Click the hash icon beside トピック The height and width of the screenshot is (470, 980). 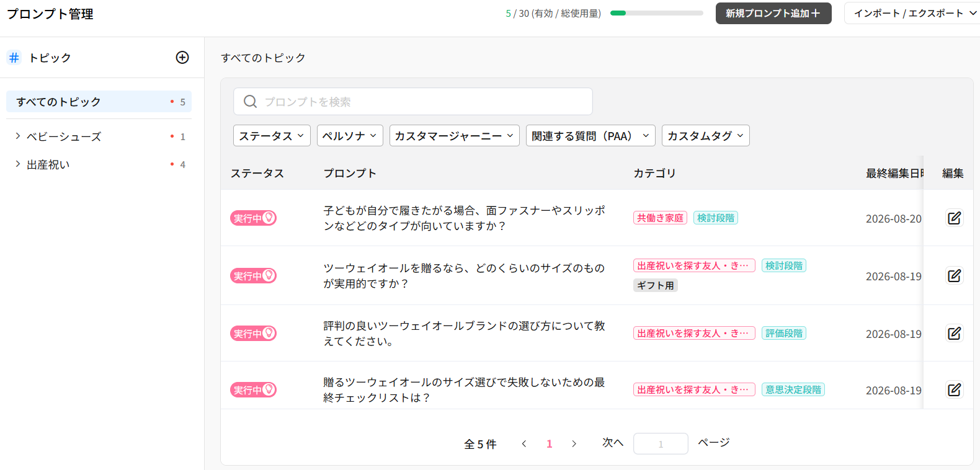(x=14, y=58)
